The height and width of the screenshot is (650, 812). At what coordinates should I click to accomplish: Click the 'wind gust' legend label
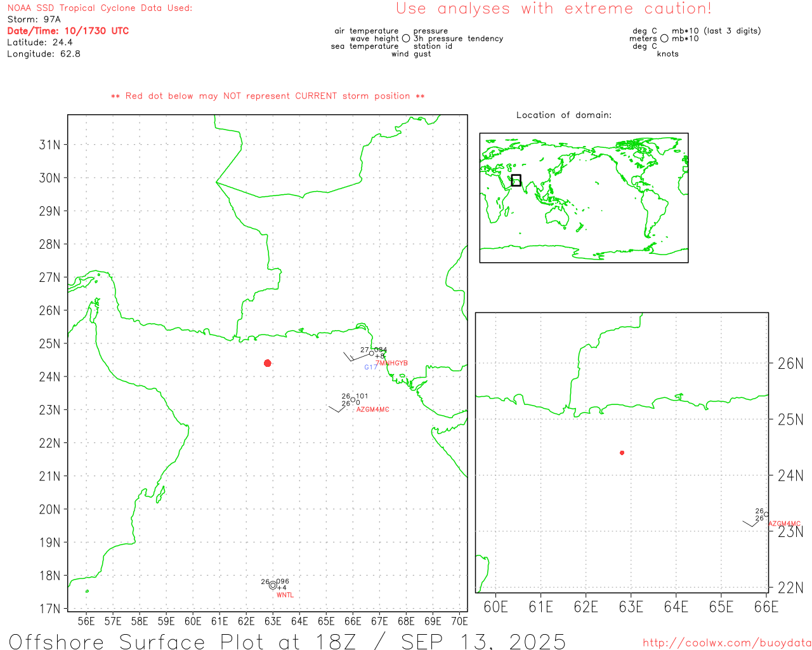(x=411, y=54)
